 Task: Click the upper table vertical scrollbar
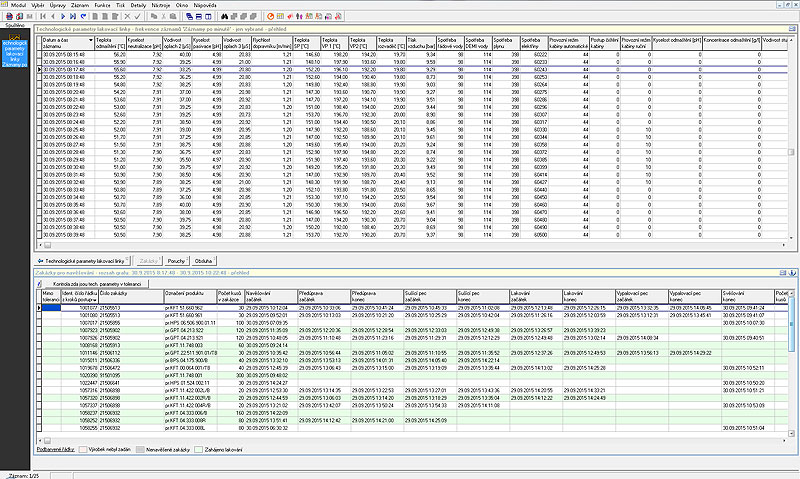(793, 150)
